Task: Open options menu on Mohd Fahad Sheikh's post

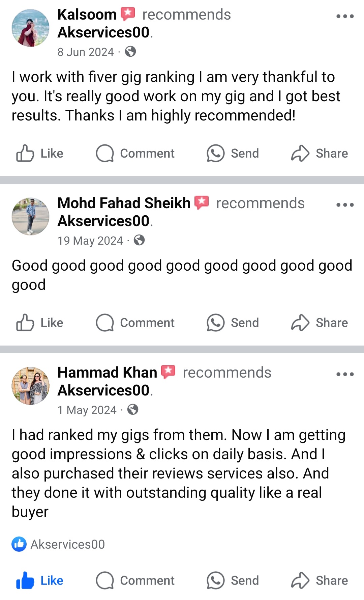Action: click(345, 205)
